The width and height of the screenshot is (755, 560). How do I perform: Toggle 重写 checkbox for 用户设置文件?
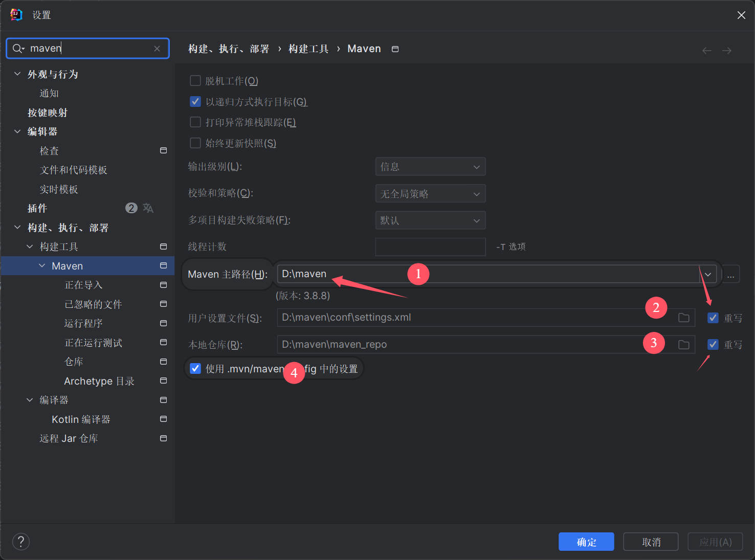point(713,318)
